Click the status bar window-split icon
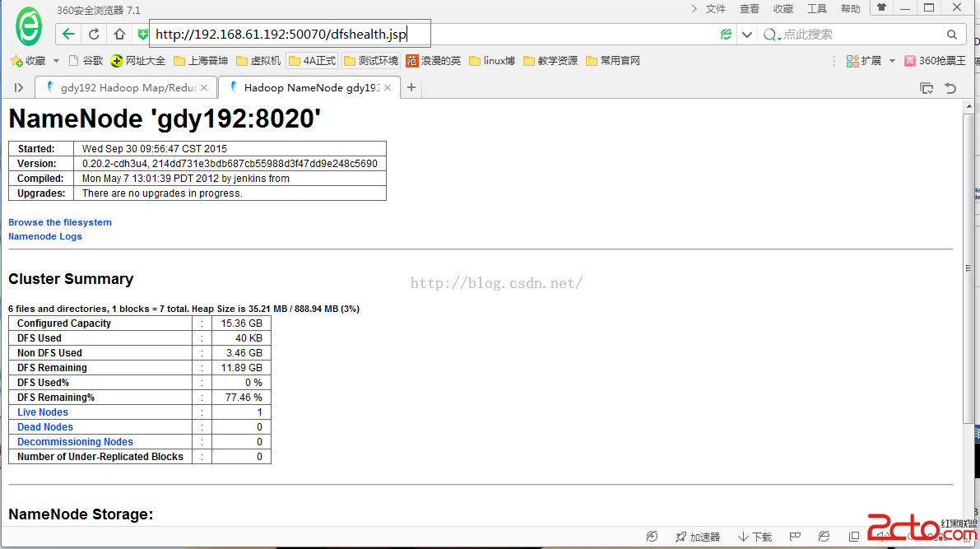980x549 pixels. (x=854, y=537)
